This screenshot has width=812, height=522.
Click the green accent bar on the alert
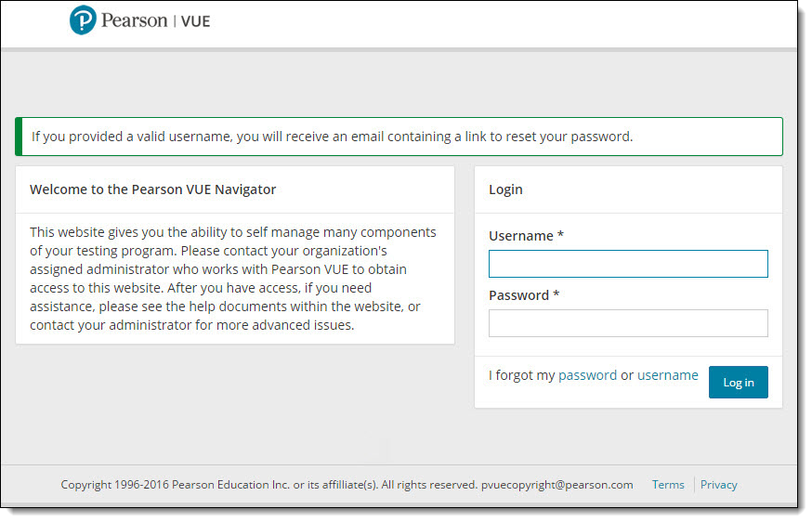(19, 137)
